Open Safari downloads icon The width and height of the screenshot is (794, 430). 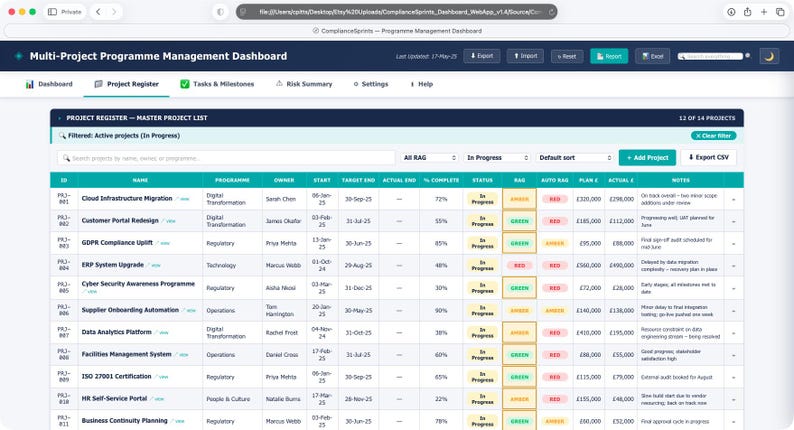click(731, 12)
